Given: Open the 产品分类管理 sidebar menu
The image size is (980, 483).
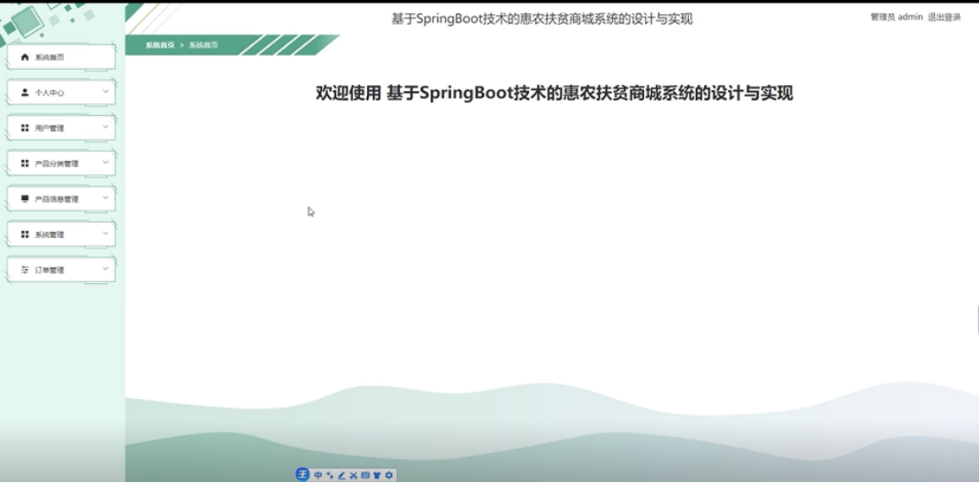Looking at the screenshot, I should click(x=61, y=164).
